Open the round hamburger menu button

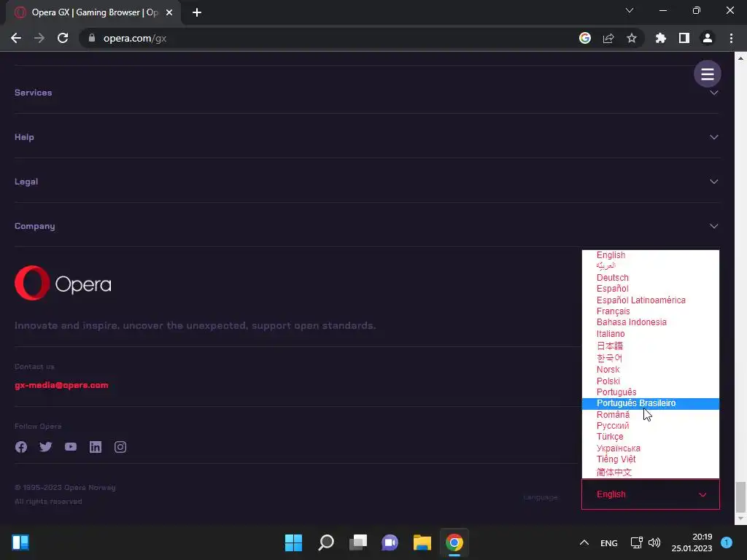(x=707, y=74)
